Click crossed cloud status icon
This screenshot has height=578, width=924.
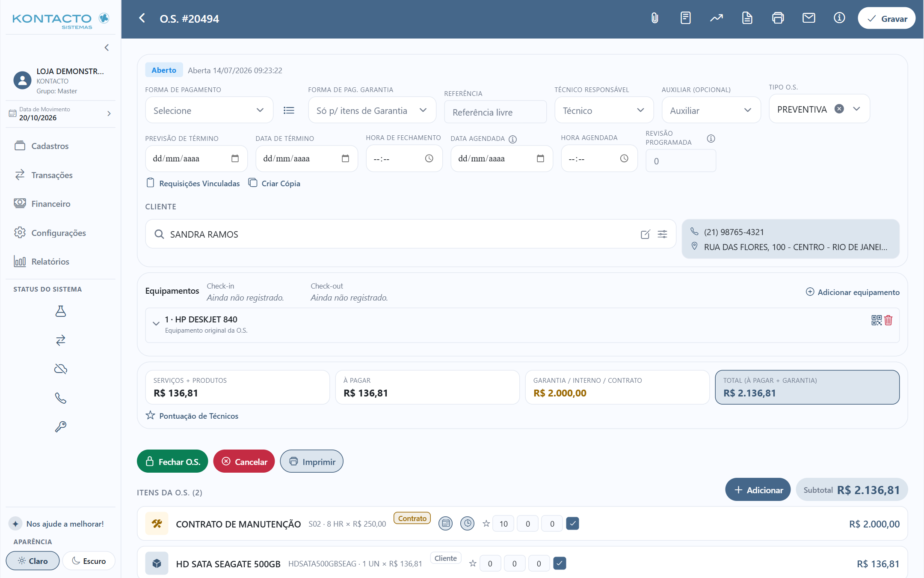(x=60, y=369)
